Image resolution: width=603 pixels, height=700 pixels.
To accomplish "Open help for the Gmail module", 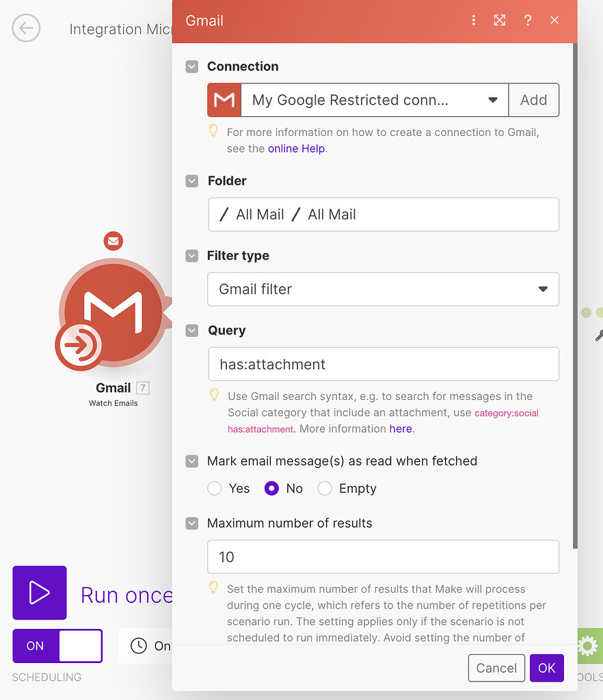I will coord(527,21).
